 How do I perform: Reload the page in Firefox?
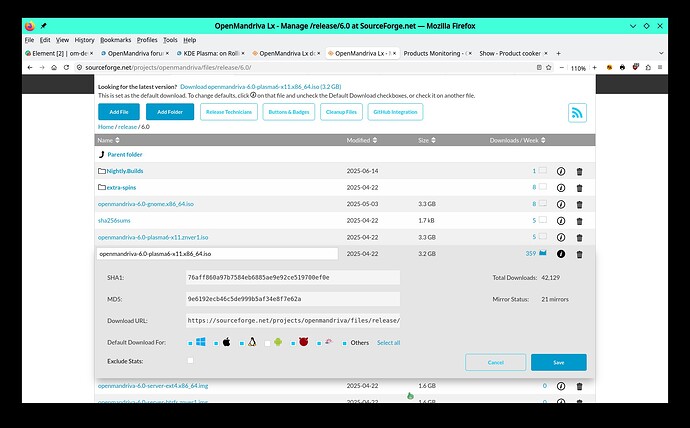click(x=66, y=67)
